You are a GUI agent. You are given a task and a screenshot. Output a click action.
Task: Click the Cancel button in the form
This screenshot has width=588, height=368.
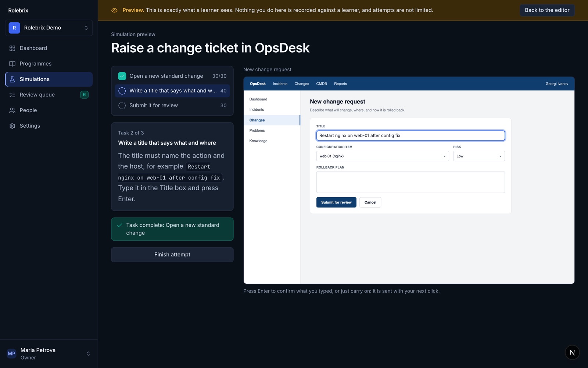pyautogui.click(x=370, y=202)
